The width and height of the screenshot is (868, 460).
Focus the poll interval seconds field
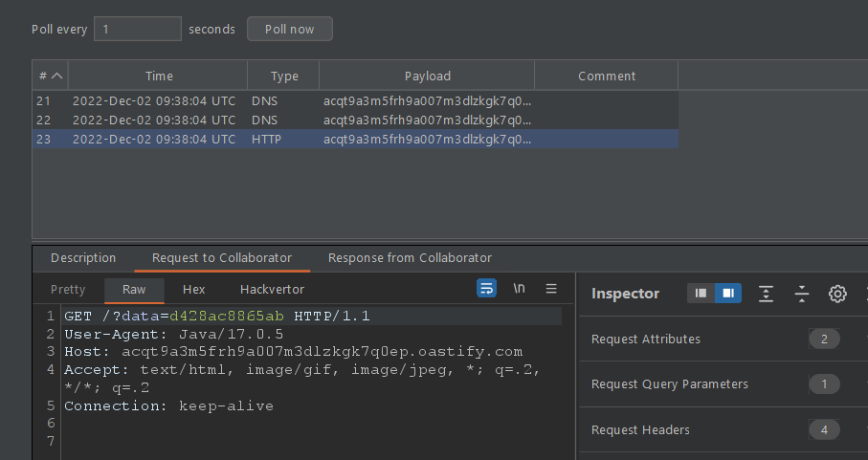(x=137, y=29)
